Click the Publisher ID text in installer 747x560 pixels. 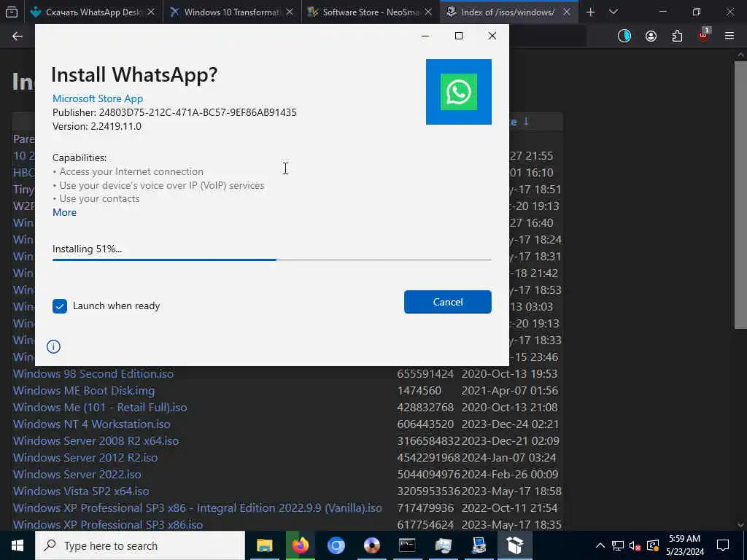point(174,112)
